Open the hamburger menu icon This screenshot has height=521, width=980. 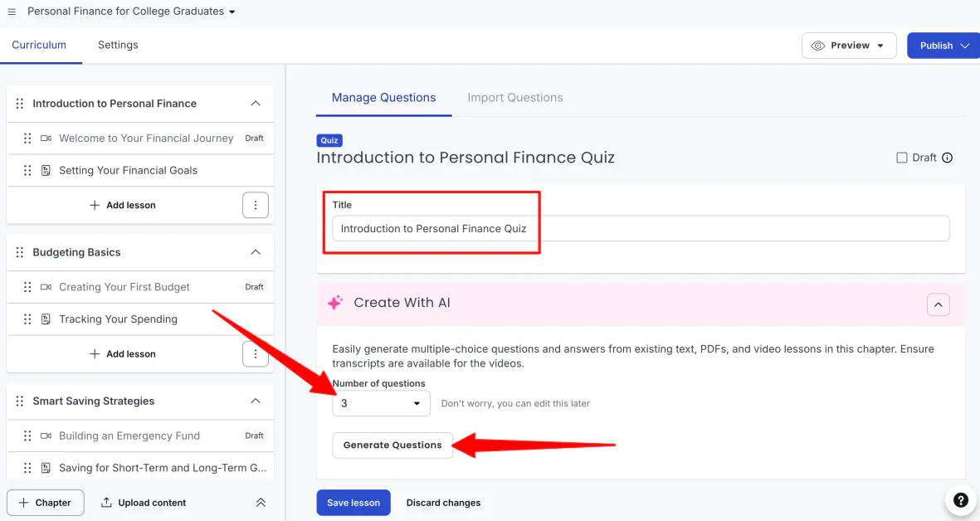click(12, 12)
